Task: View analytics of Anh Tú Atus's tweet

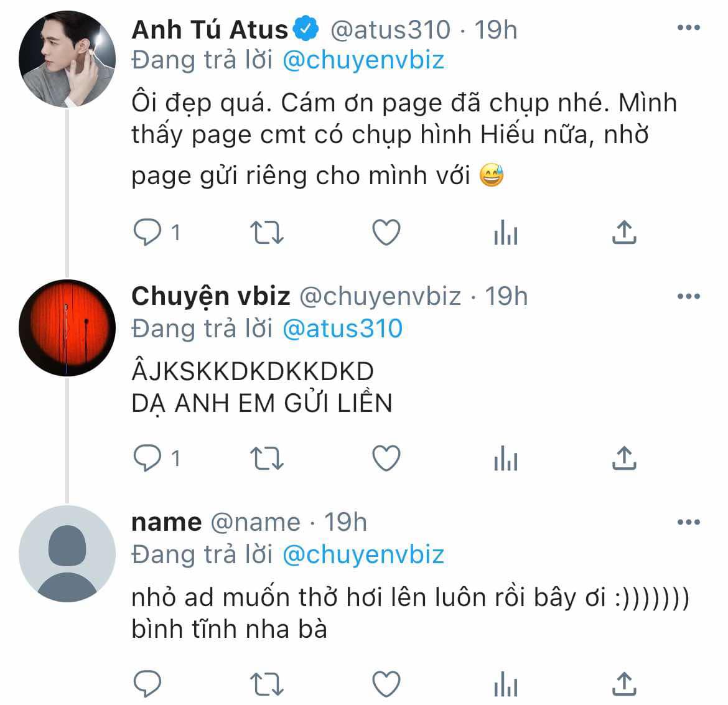Action: pos(506,232)
